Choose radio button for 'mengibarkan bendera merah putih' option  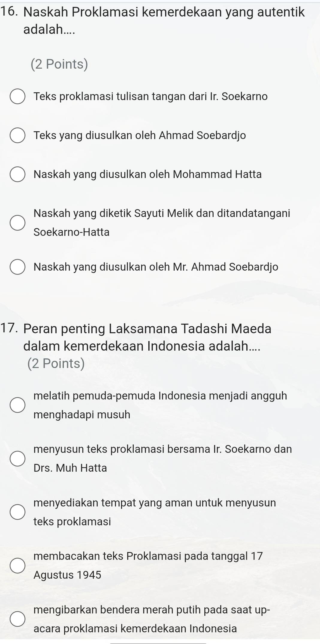coord(18,619)
